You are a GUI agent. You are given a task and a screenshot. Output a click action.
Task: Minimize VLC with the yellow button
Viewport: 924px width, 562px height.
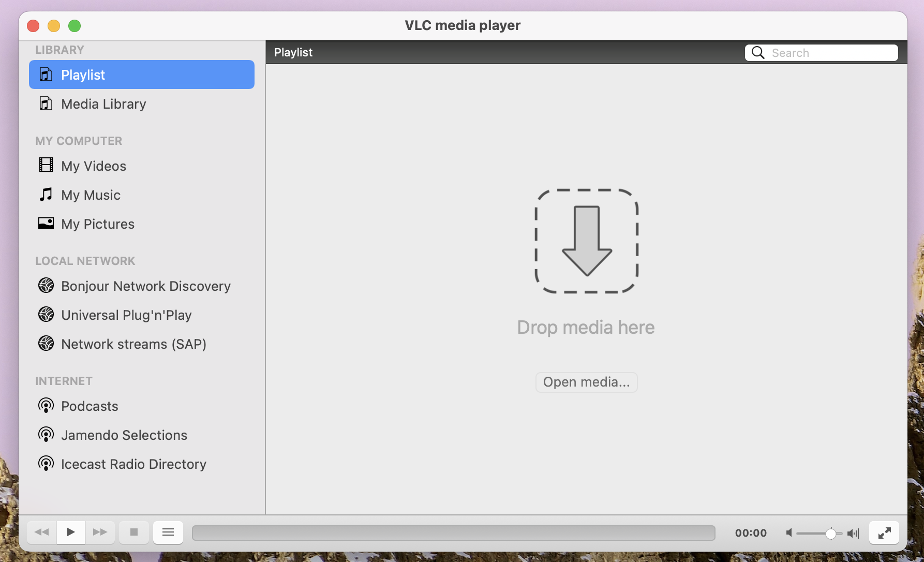tap(54, 25)
